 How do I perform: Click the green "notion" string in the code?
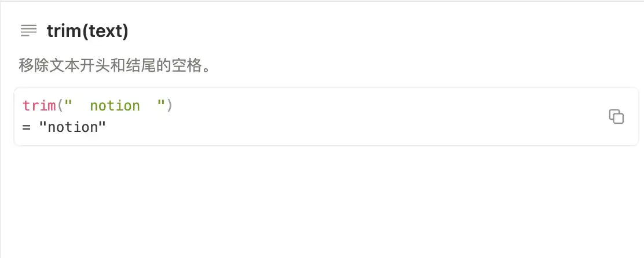[x=115, y=106]
